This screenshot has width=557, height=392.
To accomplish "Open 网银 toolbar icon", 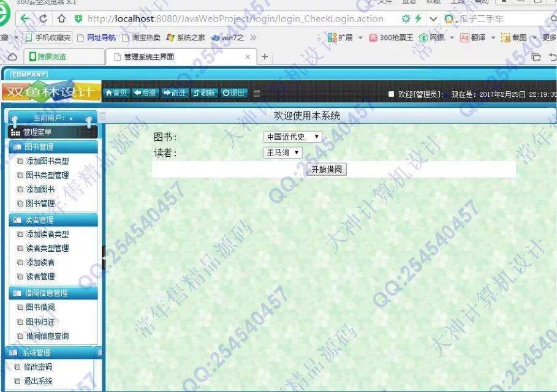I will click(x=431, y=37).
